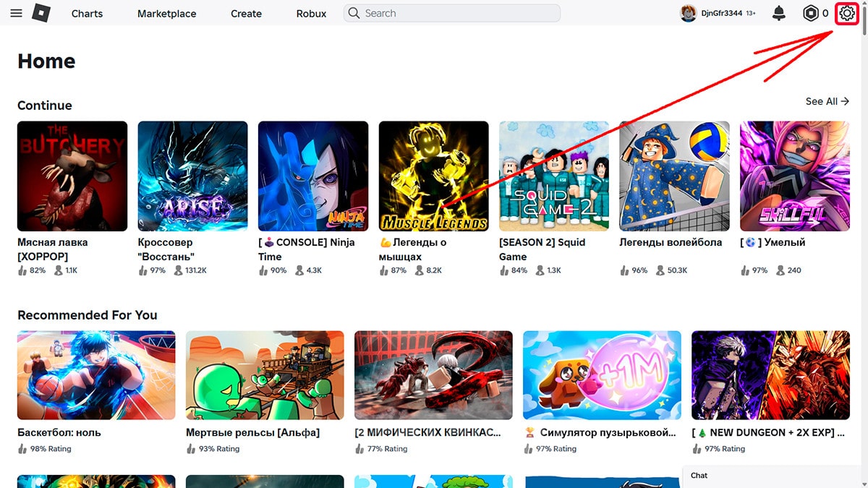Click the Roblox logo icon

42,13
